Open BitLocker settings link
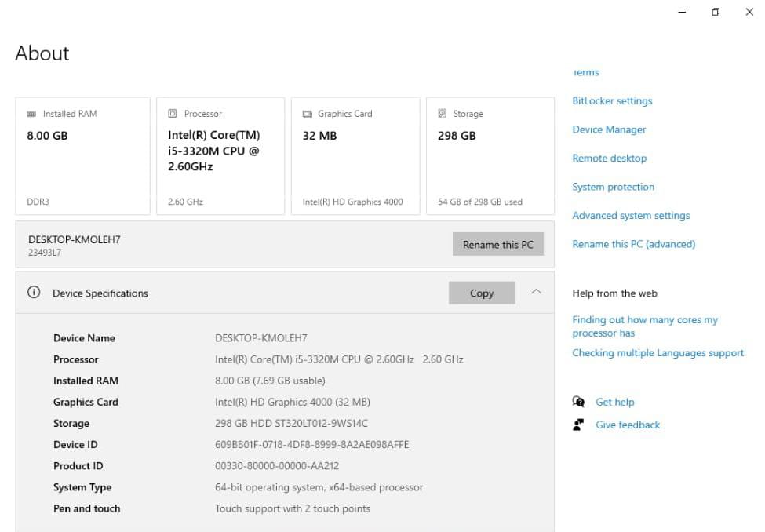The height and width of the screenshot is (532, 765). pos(612,101)
